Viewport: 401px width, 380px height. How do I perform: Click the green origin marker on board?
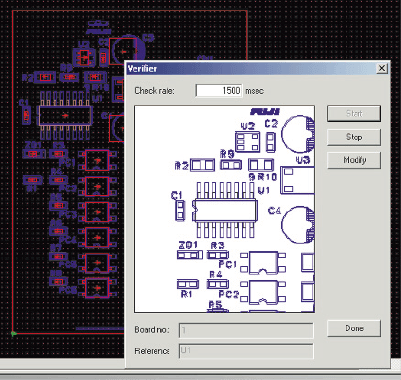coord(14,333)
